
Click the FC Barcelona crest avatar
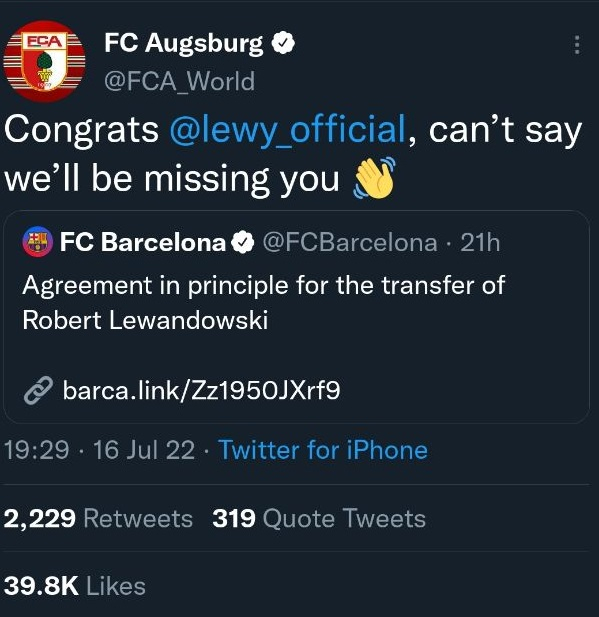[x=37, y=242]
